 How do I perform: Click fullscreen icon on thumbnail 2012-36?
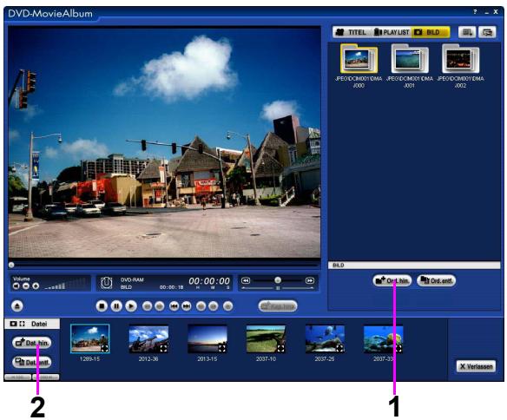[x=163, y=348]
